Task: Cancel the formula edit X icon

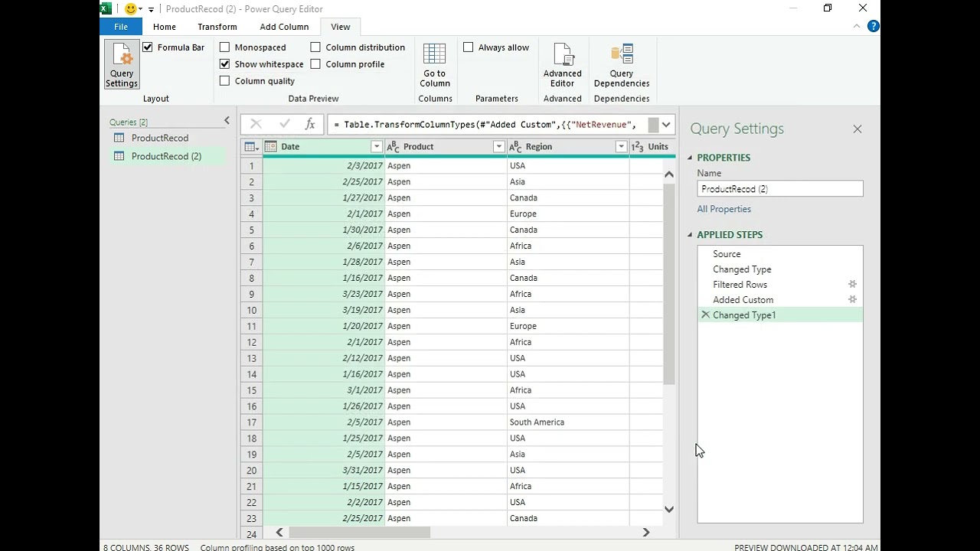Action: point(256,124)
